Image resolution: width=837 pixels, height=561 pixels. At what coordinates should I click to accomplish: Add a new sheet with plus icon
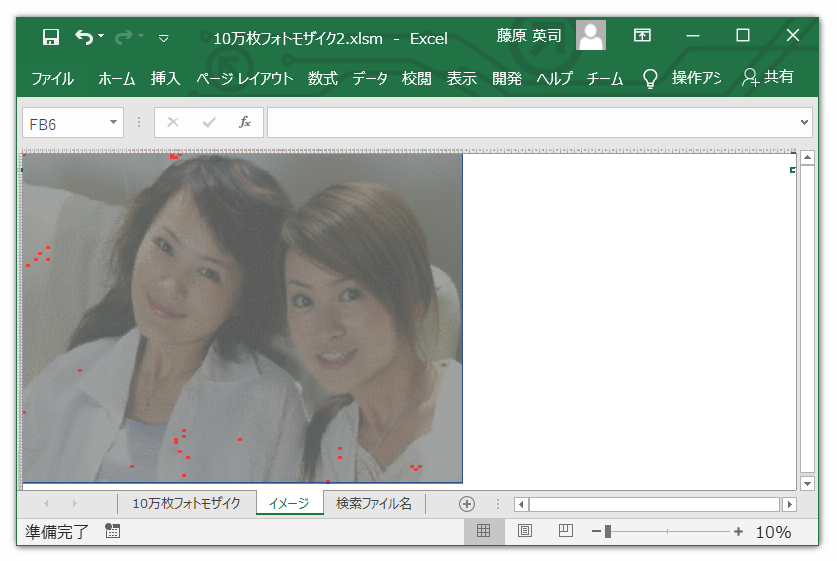point(467,504)
